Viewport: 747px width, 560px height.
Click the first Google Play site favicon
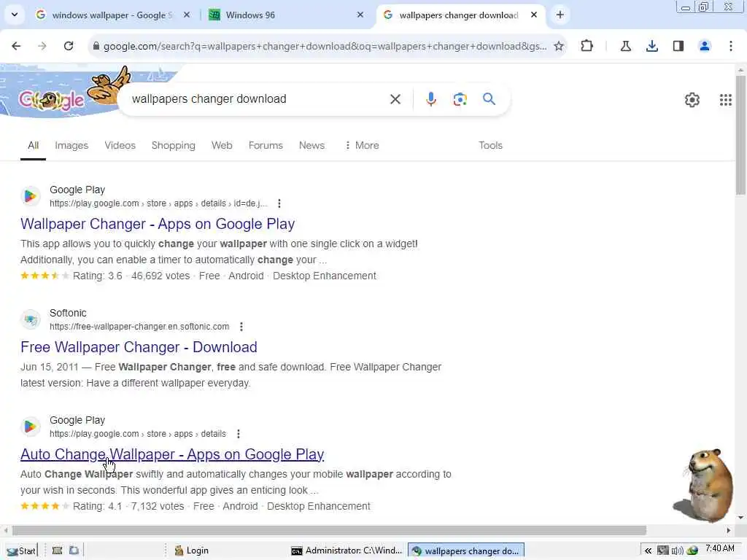click(31, 195)
